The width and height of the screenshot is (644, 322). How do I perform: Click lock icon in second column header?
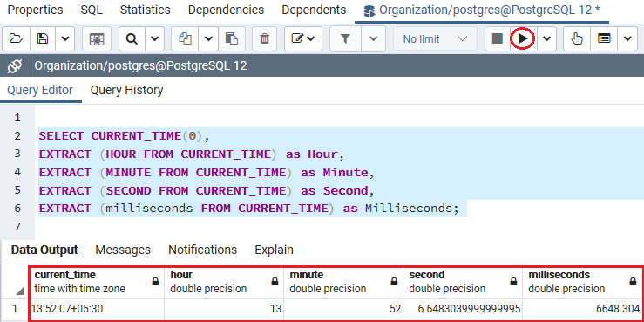click(513, 282)
